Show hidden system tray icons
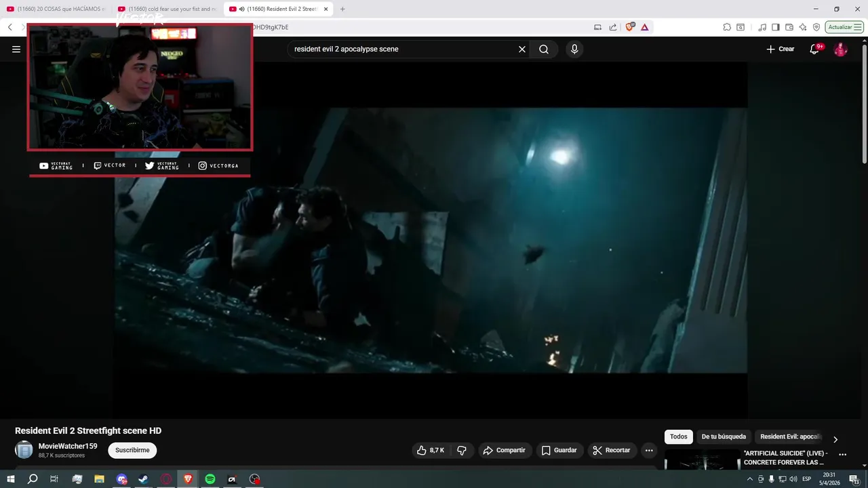This screenshot has height=488, width=868. [749, 479]
